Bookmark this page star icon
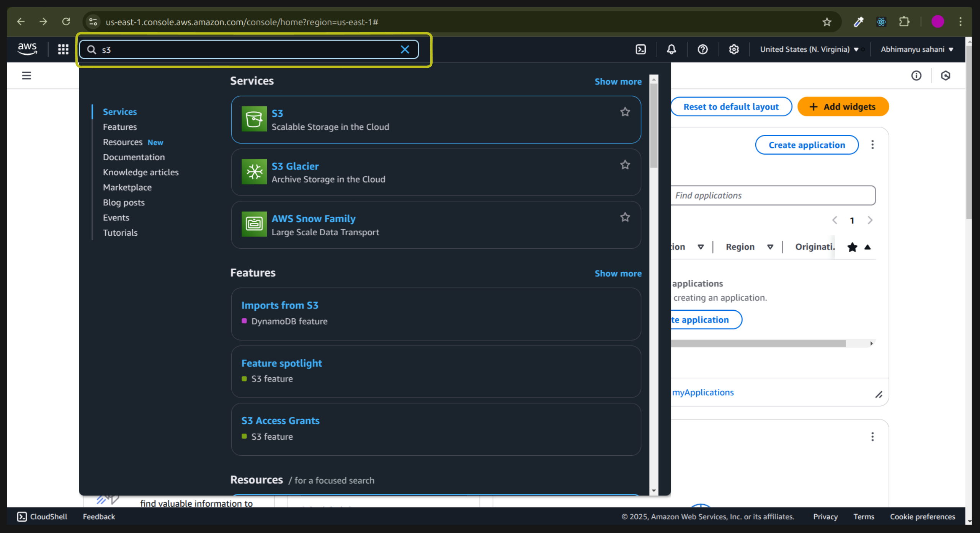The height and width of the screenshot is (533, 980). pyautogui.click(x=827, y=22)
